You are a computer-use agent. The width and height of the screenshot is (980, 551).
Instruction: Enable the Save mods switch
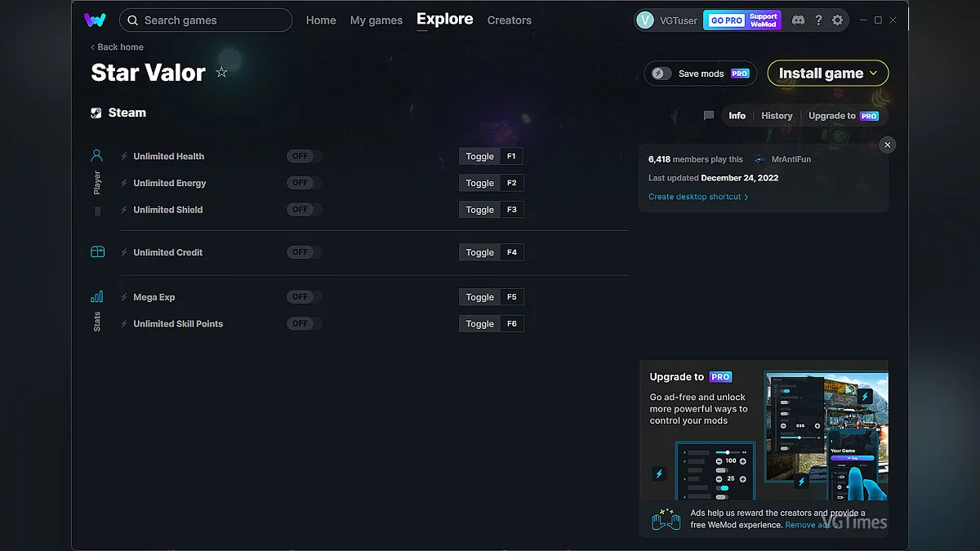point(661,73)
